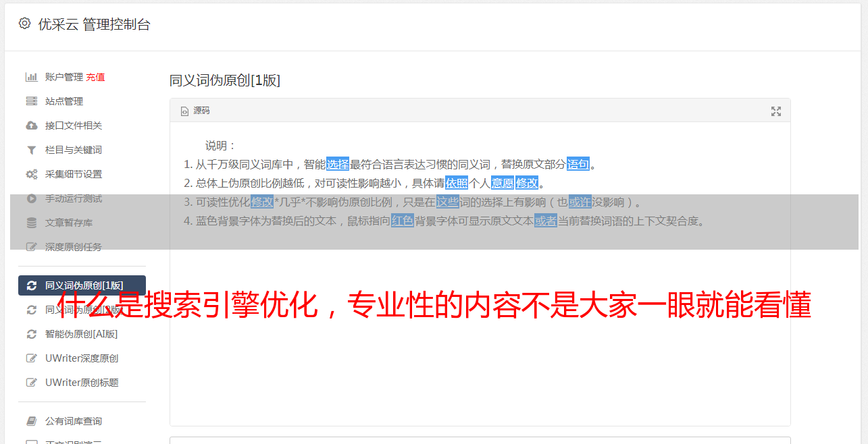Open 智能伪原创[AI版] menu item
868x444 pixels.
tap(82, 334)
